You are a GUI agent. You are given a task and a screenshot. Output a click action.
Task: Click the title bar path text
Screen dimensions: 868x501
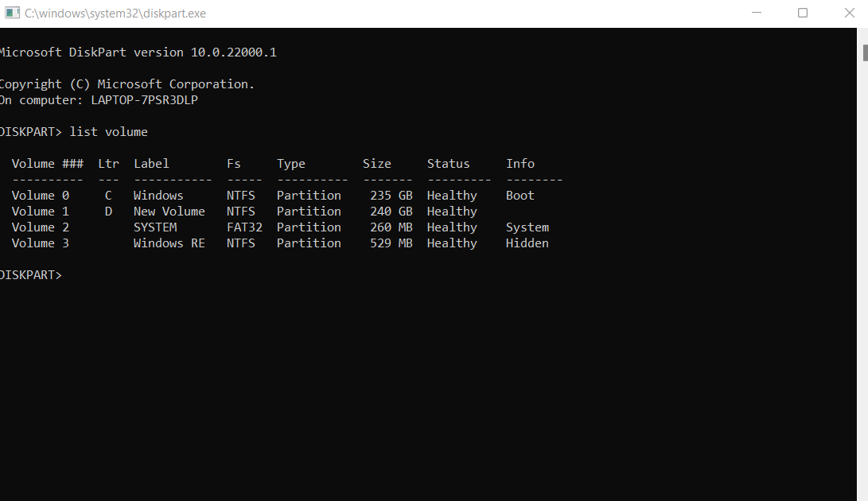click(115, 13)
